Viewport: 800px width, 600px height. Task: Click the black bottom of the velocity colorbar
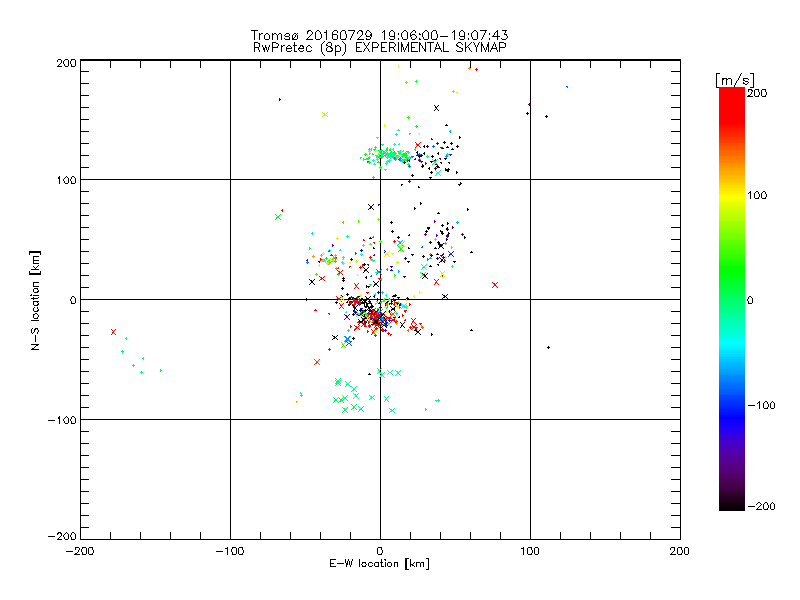coord(732,503)
